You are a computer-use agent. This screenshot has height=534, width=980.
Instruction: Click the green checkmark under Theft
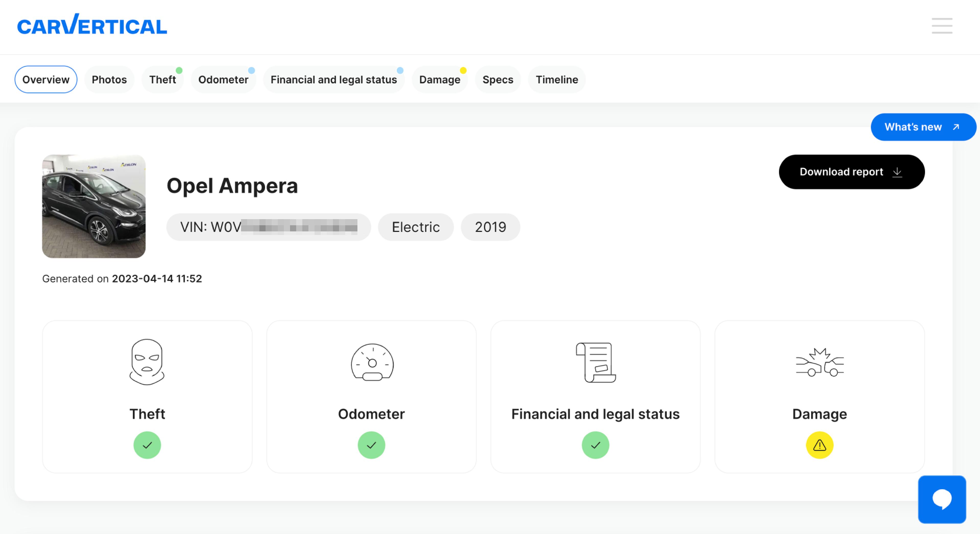tap(147, 445)
